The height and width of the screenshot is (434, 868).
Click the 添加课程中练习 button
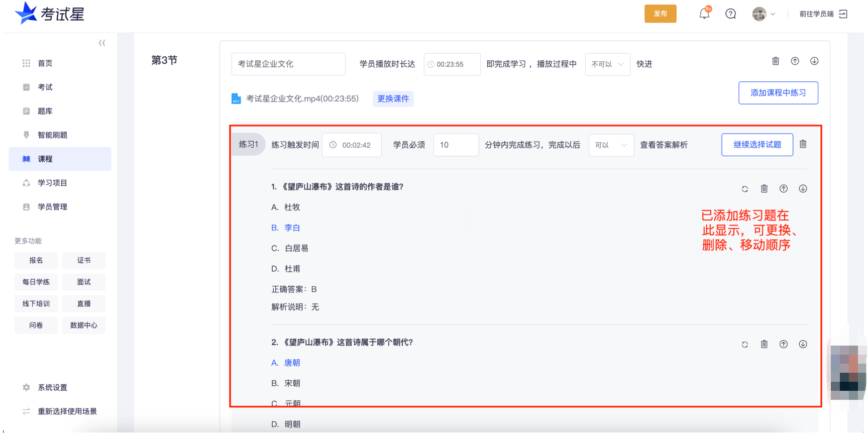(778, 93)
